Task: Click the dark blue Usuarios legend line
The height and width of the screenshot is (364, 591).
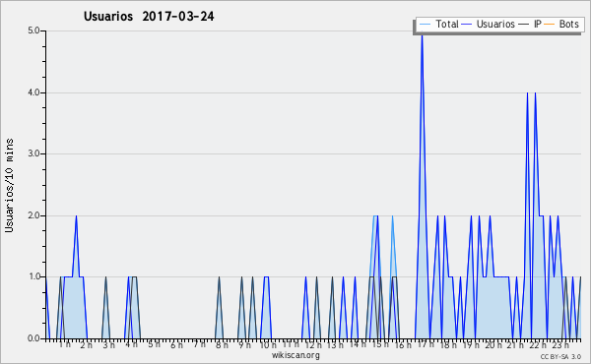Action: [x=467, y=25]
